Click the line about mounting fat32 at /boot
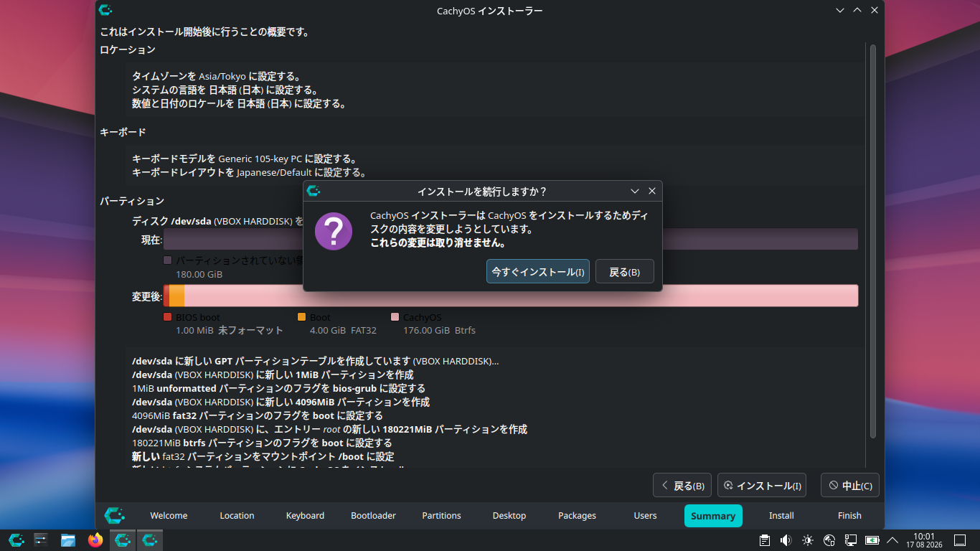Viewport: 980px width, 551px height. click(263, 456)
